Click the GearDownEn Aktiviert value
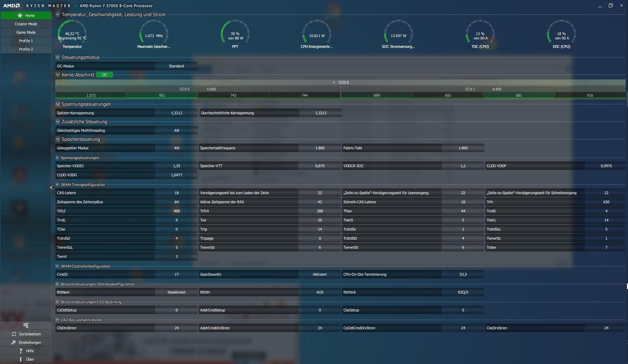Viewport: 628px width, 364px height. [x=320, y=274]
